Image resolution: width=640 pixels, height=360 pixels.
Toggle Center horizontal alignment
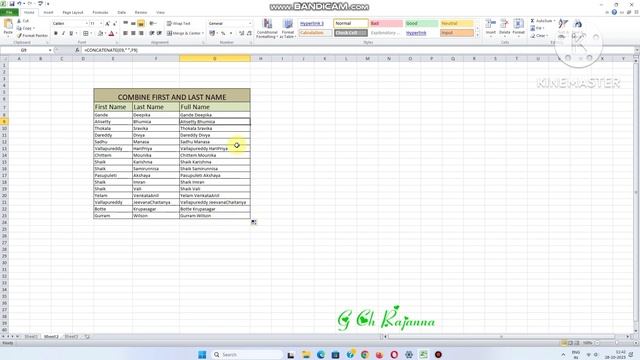pyautogui.click(x=133, y=33)
